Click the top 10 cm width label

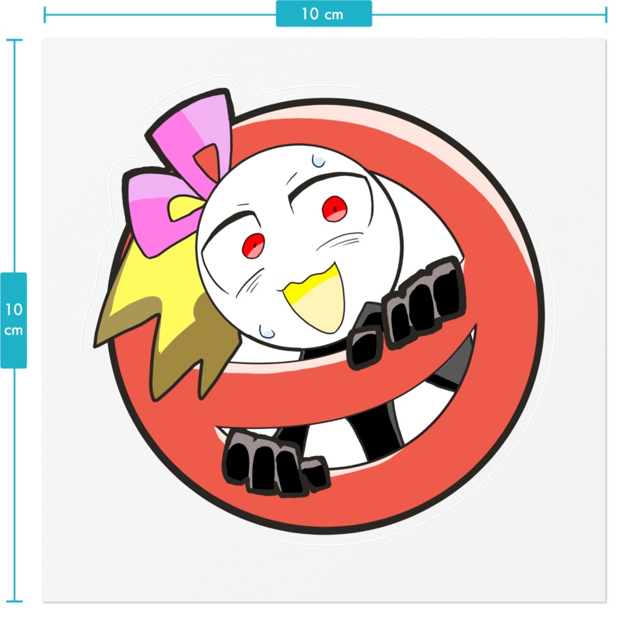(324, 14)
